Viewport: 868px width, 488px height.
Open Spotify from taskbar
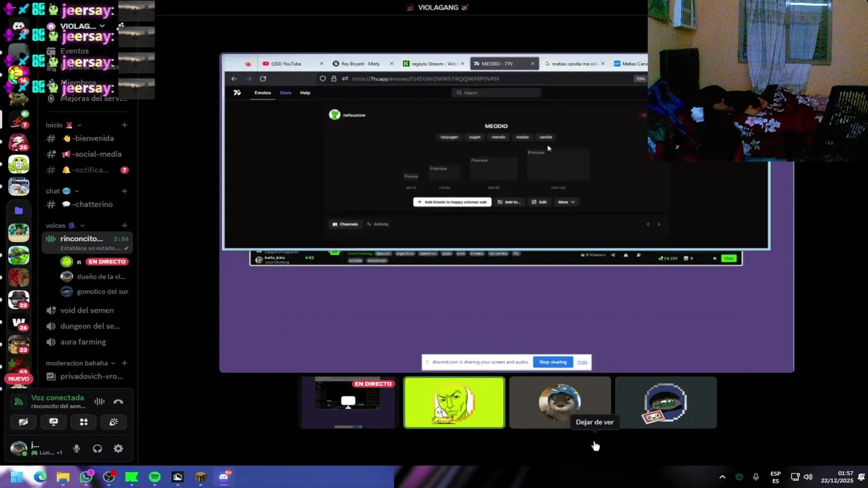pyautogui.click(x=155, y=477)
